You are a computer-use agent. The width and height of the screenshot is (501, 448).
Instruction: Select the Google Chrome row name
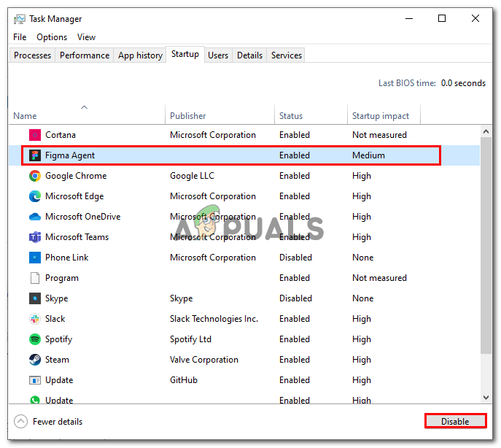pos(76,176)
